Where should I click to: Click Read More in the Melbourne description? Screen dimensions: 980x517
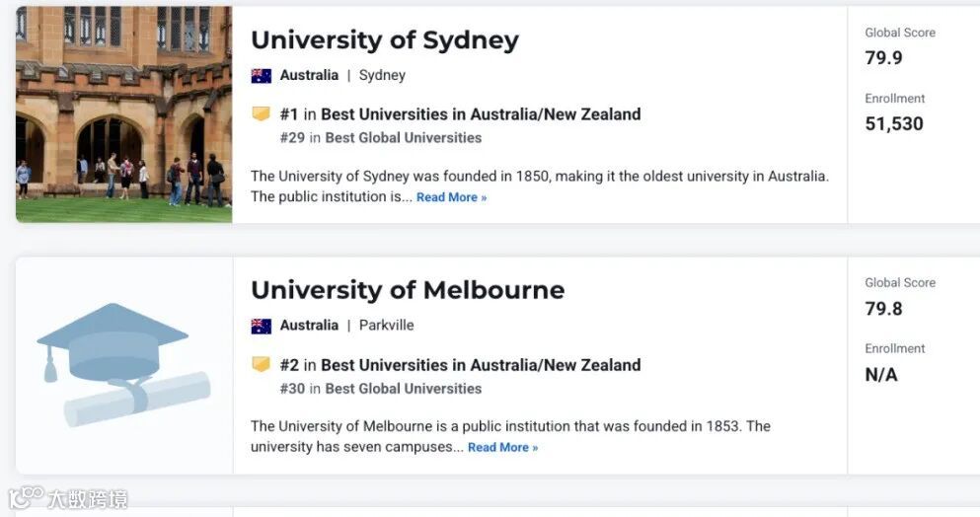pos(502,447)
